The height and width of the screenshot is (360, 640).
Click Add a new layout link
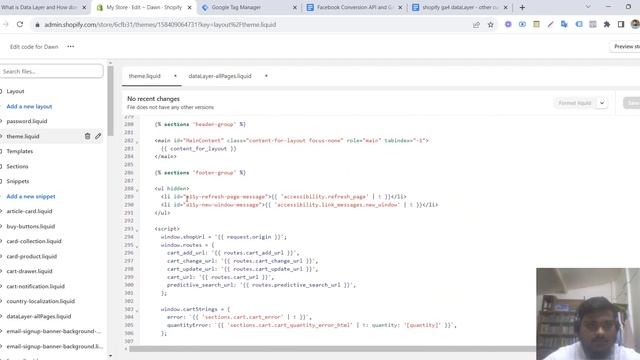pyautogui.click(x=29, y=106)
